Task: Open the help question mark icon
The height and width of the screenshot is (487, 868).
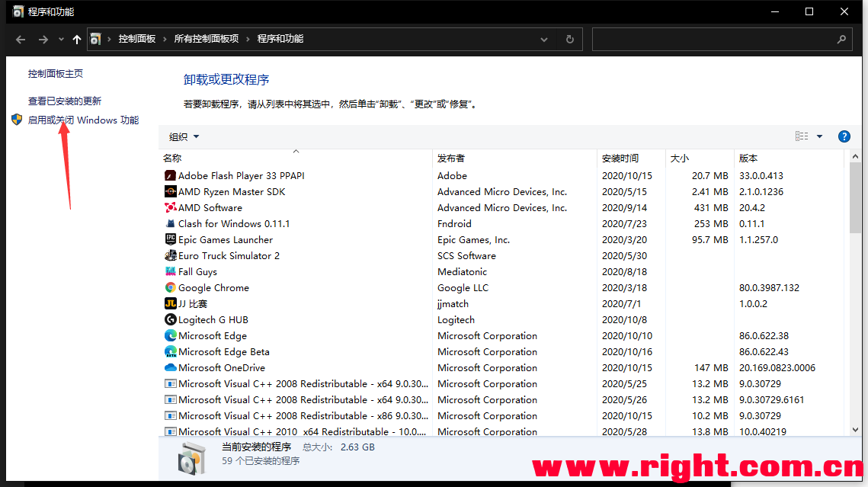Action: [844, 136]
